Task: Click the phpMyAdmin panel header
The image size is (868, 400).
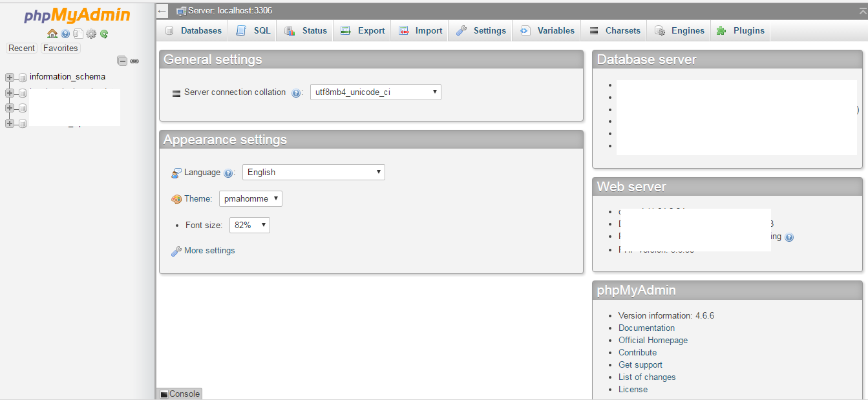Action: pos(727,290)
